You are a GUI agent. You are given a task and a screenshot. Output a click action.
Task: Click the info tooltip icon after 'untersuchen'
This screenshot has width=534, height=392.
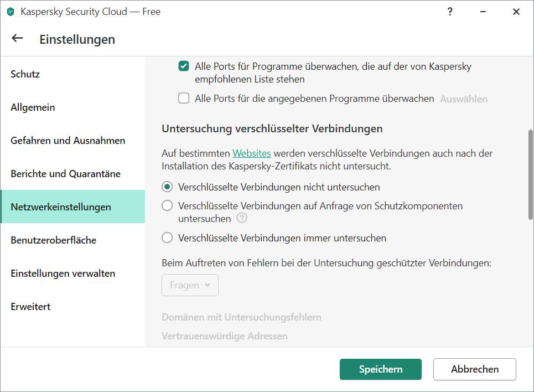point(242,218)
